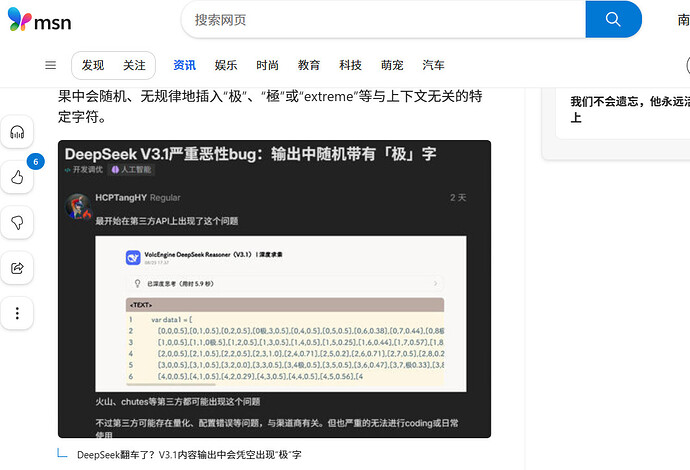The height and width of the screenshot is (470, 690).
Task: Open the 娱乐 category
Action: click(226, 66)
